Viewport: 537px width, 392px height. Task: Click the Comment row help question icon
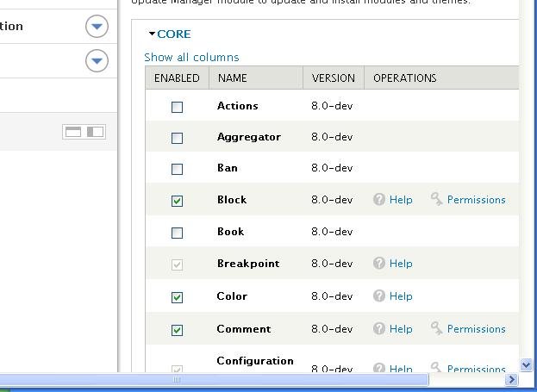[379, 328]
